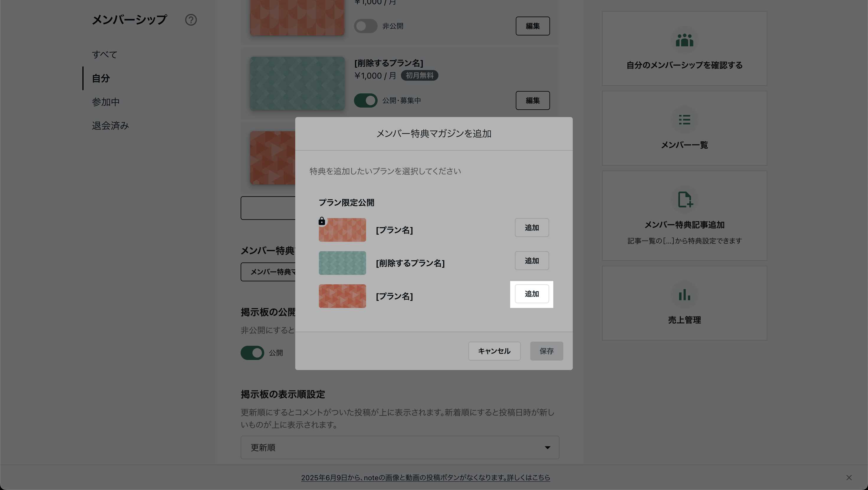Open the メンバー特典記事追加 card
Image resolution: width=868 pixels, height=490 pixels.
[684, 215]
